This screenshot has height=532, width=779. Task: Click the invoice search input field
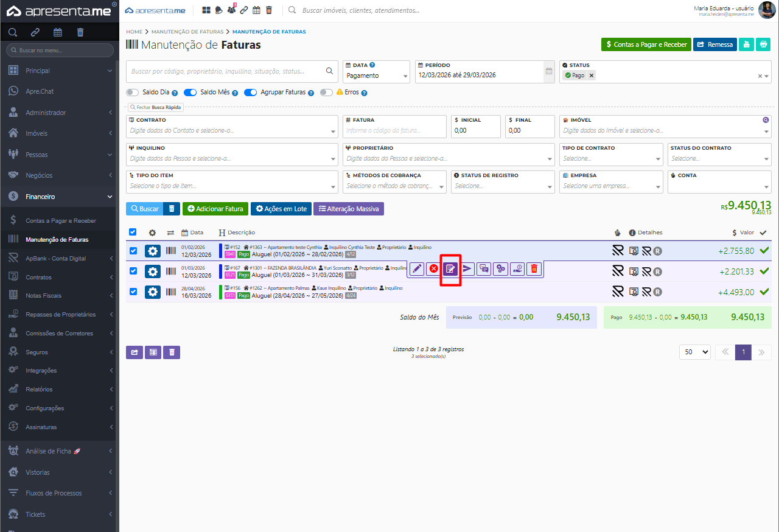(x=225, y=71)
